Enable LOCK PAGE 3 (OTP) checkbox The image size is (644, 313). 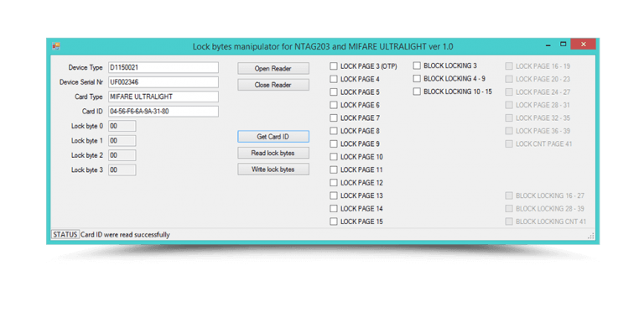pyautogui.click(x=334, y=66)
